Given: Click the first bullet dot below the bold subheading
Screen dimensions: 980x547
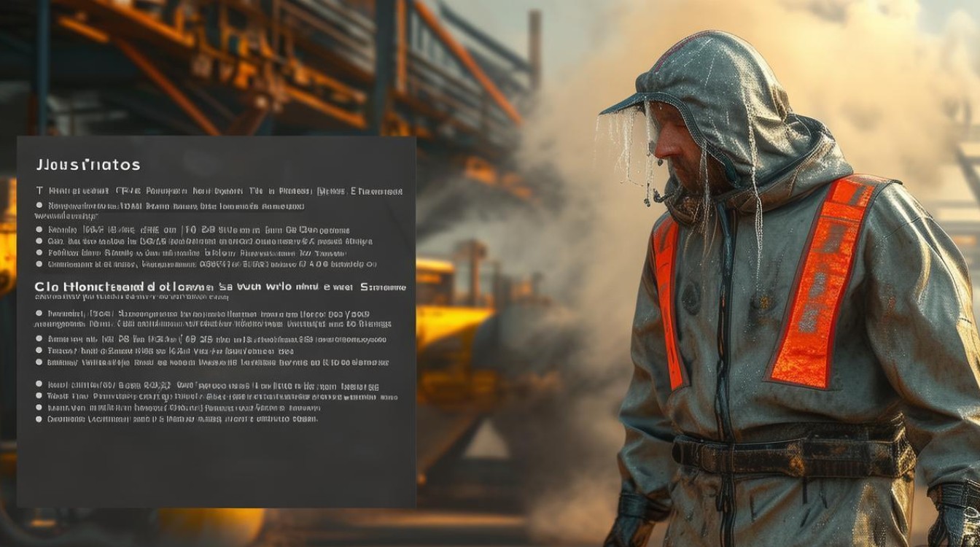Looking at the screenshot, I should (x=39, y=313).
